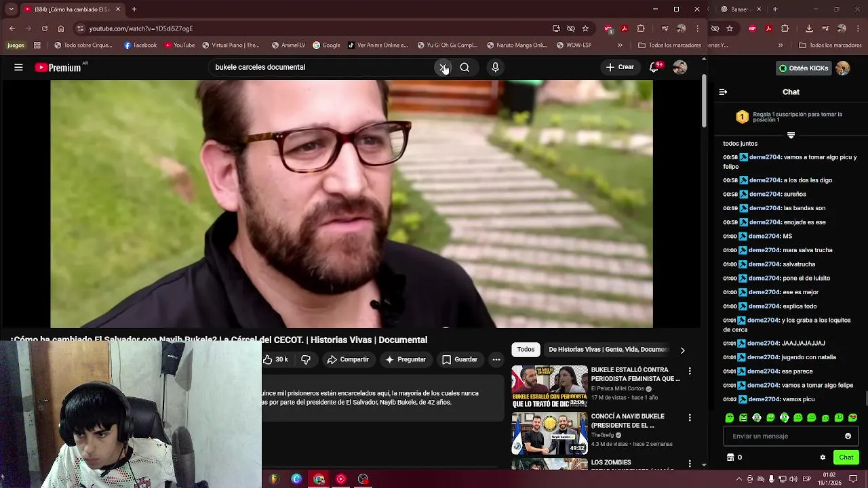
Task: Open Todos los marcadores folder in YouTube window
Action: (x=671, y=45)
